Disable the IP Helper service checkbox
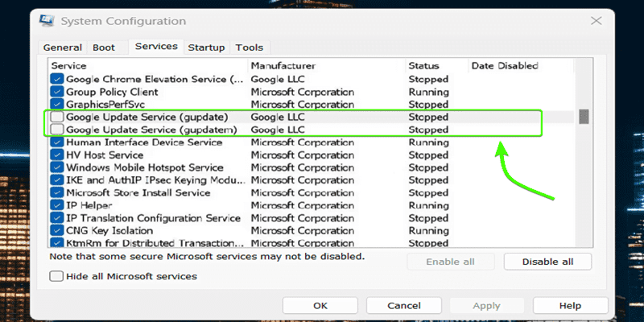The image size is (644, 322). pos(56,205)
